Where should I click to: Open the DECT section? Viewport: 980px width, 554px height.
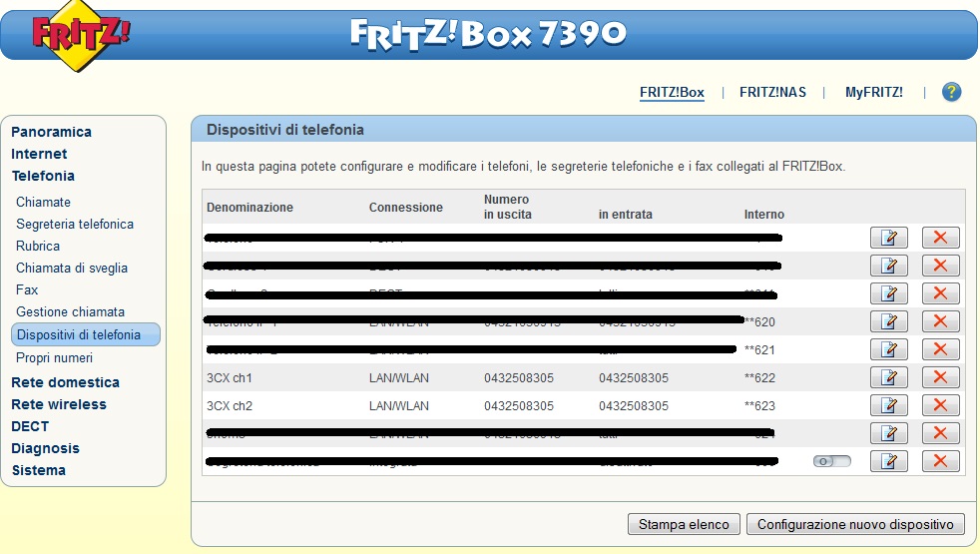pos(30,426)
